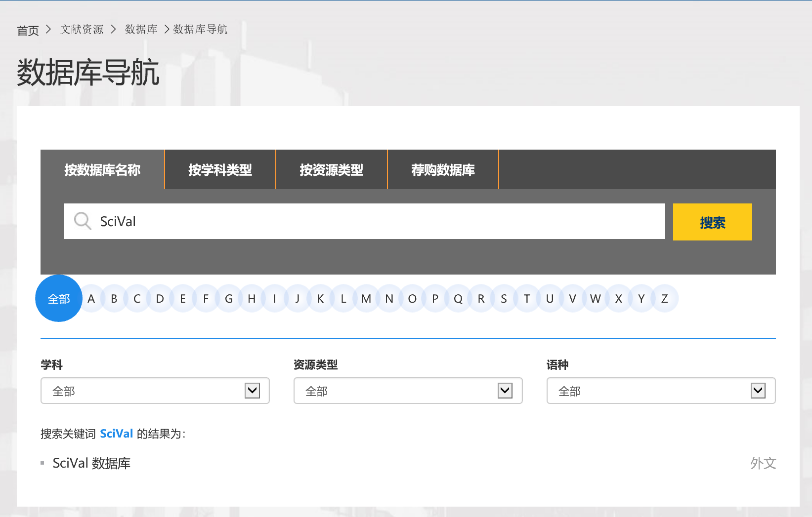Filter databases by letter A

[x=91, y=299]
